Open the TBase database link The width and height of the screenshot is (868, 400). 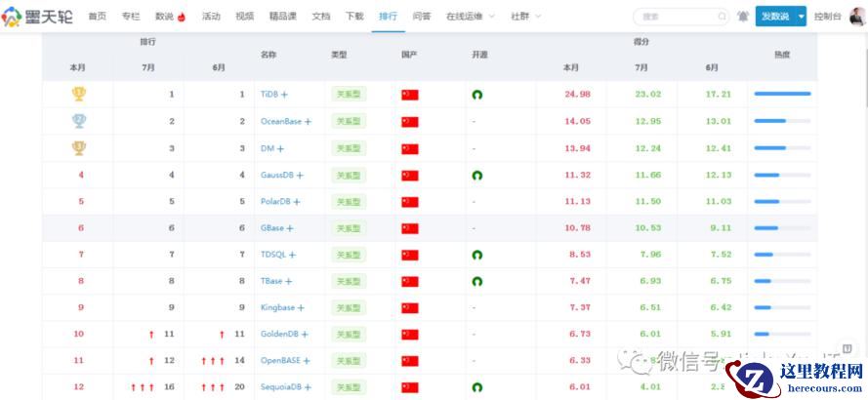pyautogui.click(x=271, y=281)
